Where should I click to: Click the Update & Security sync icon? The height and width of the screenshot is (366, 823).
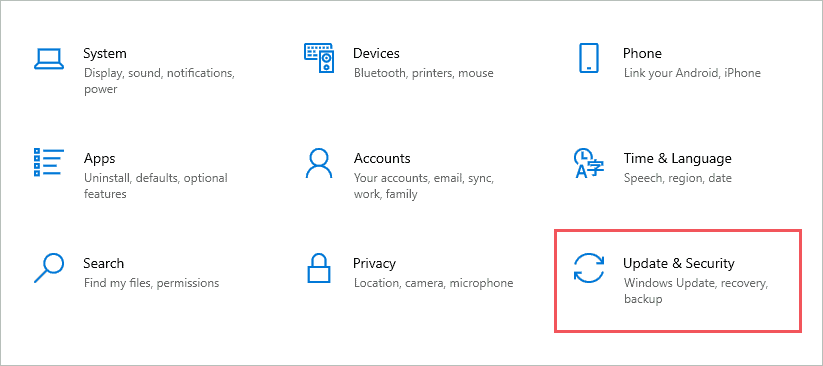588,268
